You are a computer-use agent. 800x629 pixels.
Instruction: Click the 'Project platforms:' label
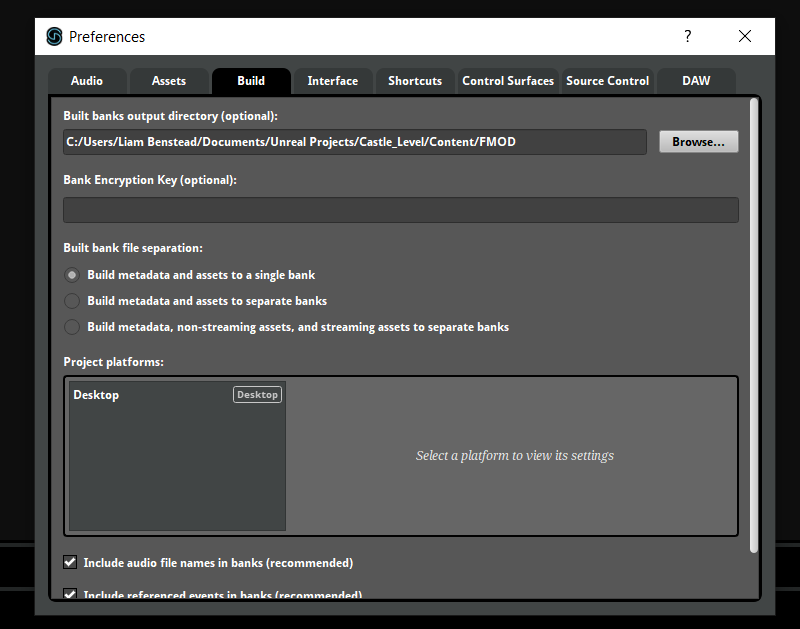(x=113, y=362)
